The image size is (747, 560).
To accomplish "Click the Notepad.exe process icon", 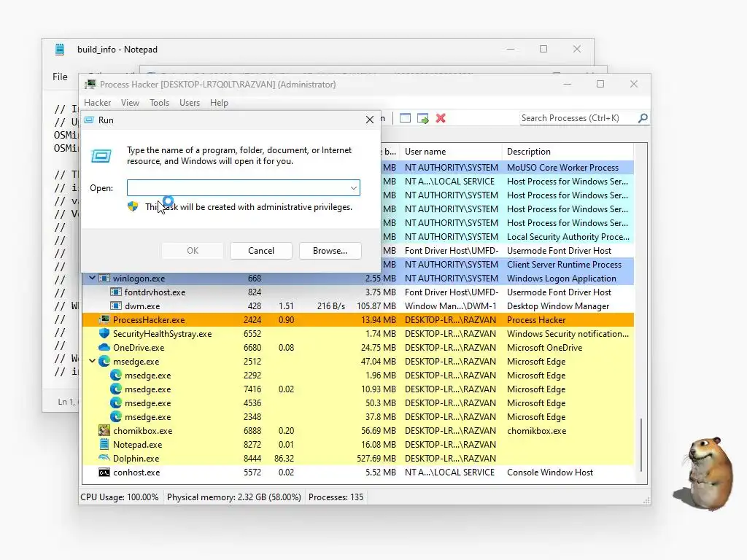I will pos(104,444).
